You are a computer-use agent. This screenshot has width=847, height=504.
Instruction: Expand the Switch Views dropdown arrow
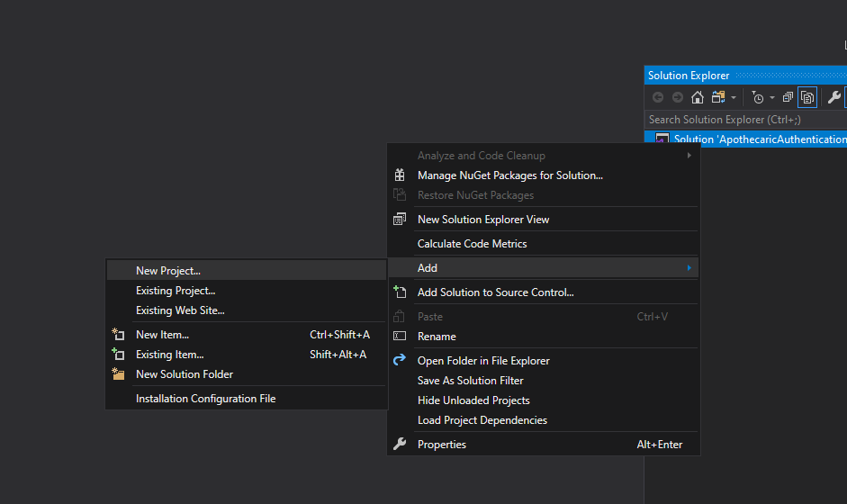pos(734,97)
